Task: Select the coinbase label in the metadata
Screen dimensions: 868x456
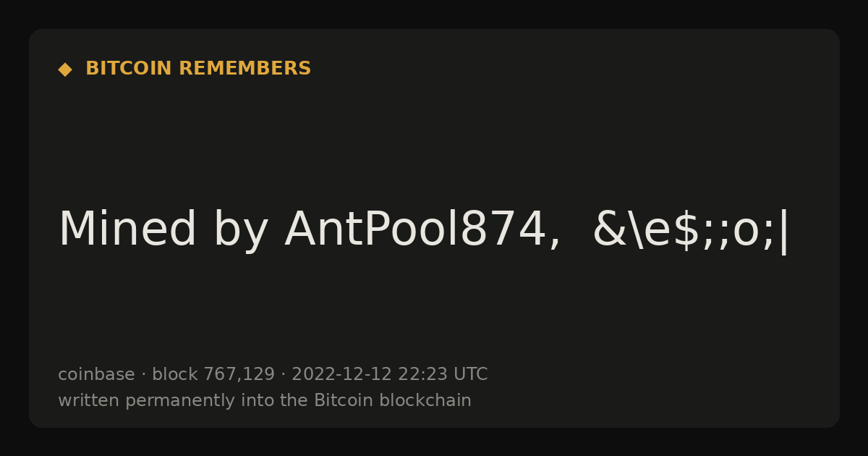Action: point(96,374)
